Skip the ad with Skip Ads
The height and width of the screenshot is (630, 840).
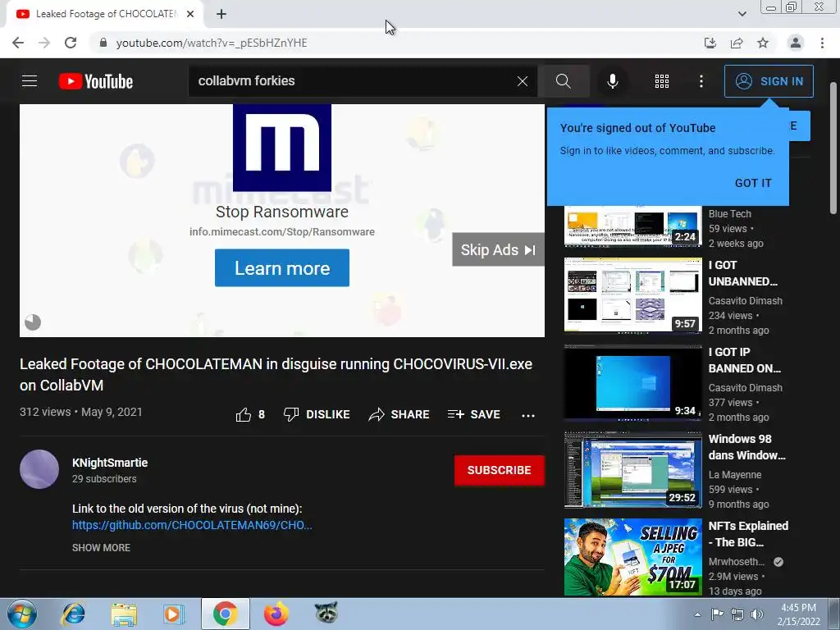pos(498,249)
